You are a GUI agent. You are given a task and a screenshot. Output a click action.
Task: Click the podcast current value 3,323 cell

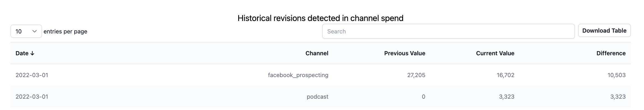coord(507,96)
